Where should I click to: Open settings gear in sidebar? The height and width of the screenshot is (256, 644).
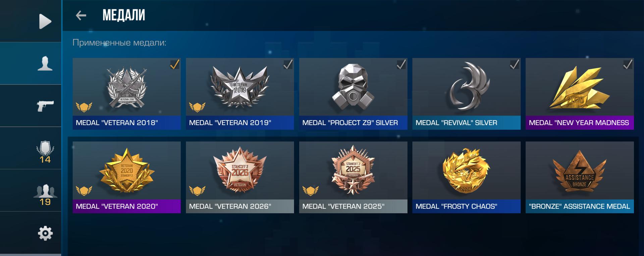click(x=45, y=233)
